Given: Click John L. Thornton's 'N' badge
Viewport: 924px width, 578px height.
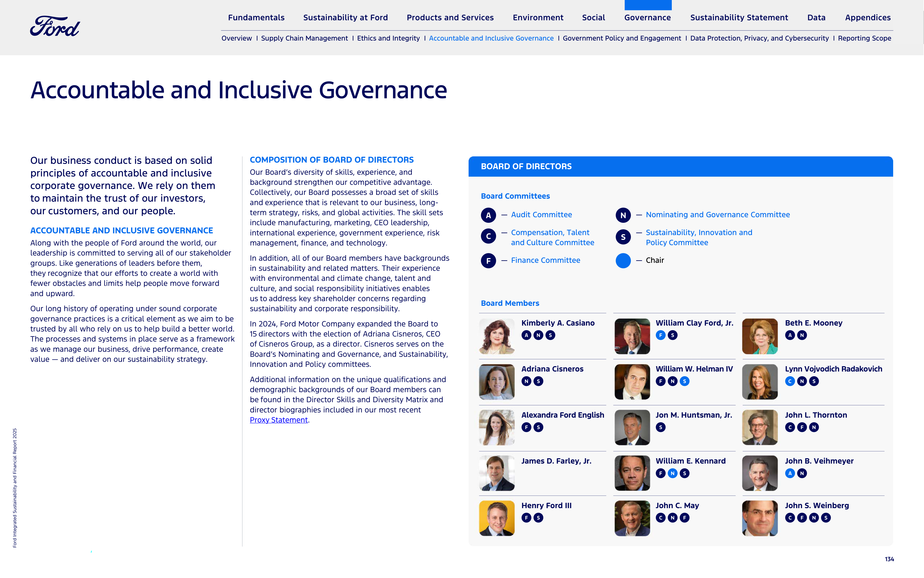Looking at the screenshot, I should [814, 427].
